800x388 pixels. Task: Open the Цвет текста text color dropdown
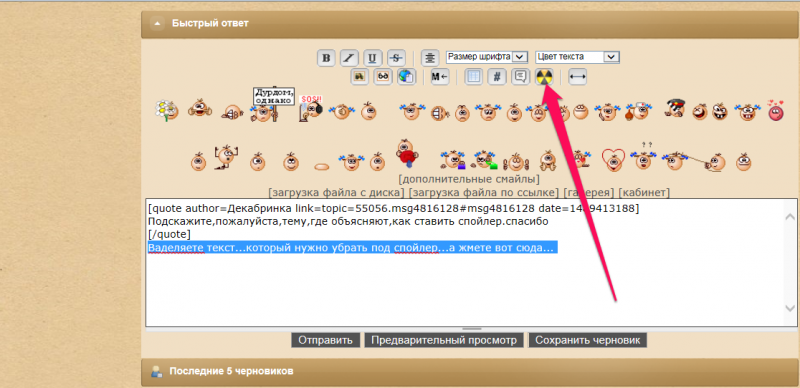pos(577,57)
